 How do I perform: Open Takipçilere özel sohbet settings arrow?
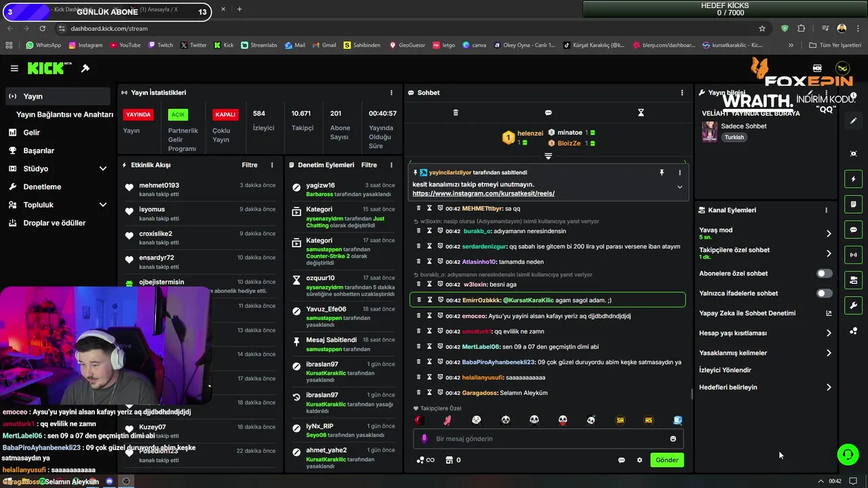click(829, 253)
